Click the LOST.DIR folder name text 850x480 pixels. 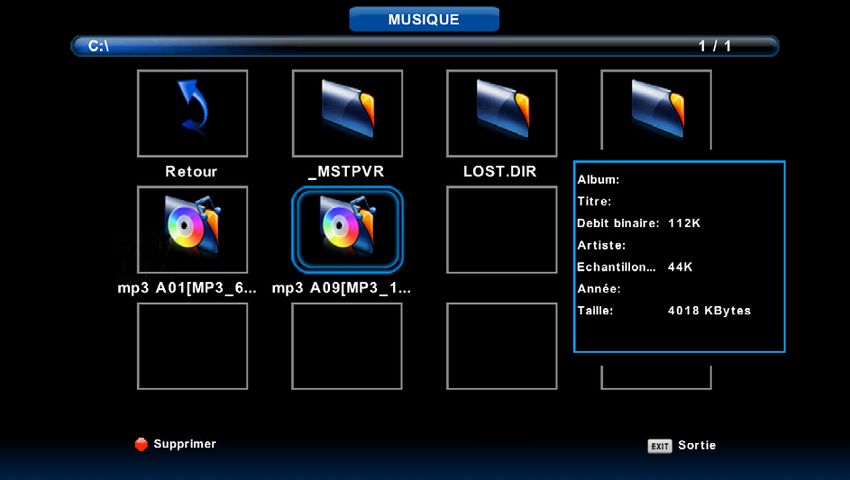[500, 171]
